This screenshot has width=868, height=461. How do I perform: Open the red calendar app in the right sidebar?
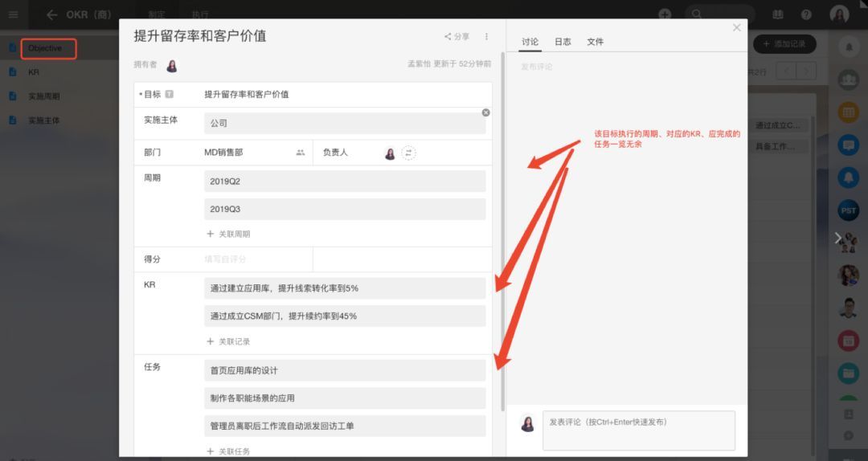pyautogui.click(x=848, y=341)
